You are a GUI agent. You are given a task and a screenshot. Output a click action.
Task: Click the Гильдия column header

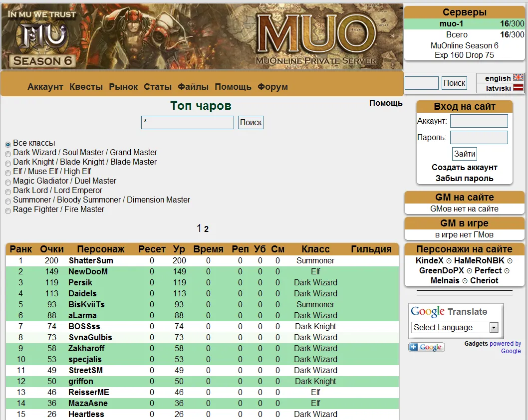pyautogui.click(x=371, y=249)
